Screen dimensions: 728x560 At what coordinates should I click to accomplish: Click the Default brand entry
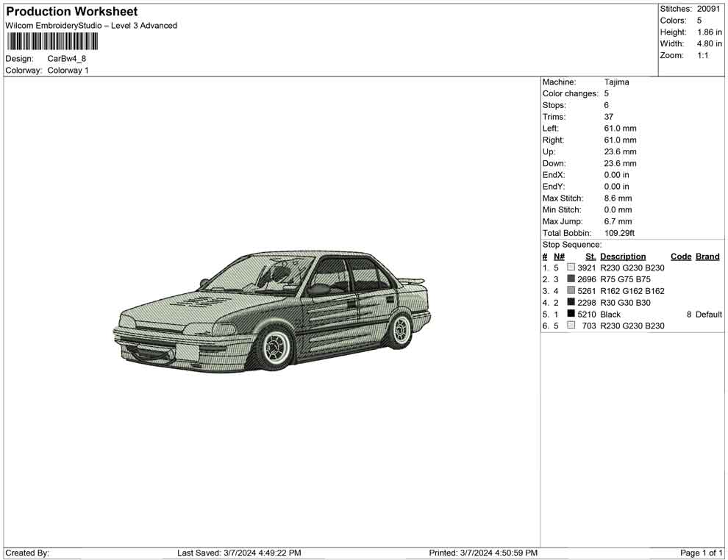[708, 314]
